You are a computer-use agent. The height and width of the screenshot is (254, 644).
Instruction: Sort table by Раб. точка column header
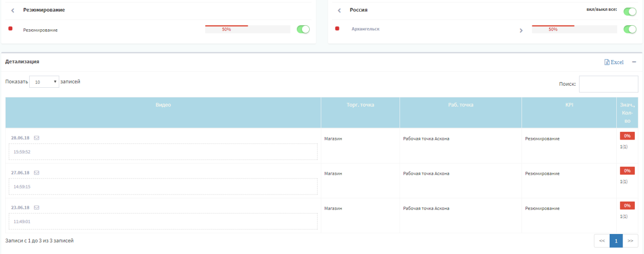[x=461, y=112]
